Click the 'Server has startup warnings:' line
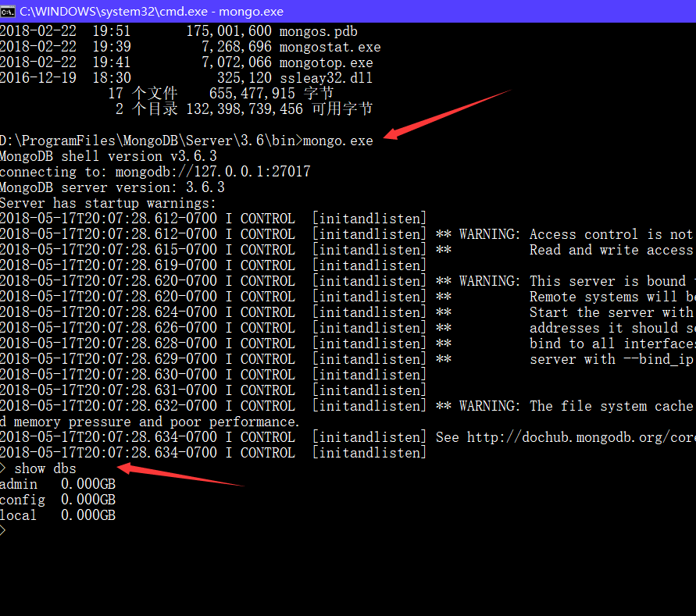The image size is (696, 616). tap(108, 203)
